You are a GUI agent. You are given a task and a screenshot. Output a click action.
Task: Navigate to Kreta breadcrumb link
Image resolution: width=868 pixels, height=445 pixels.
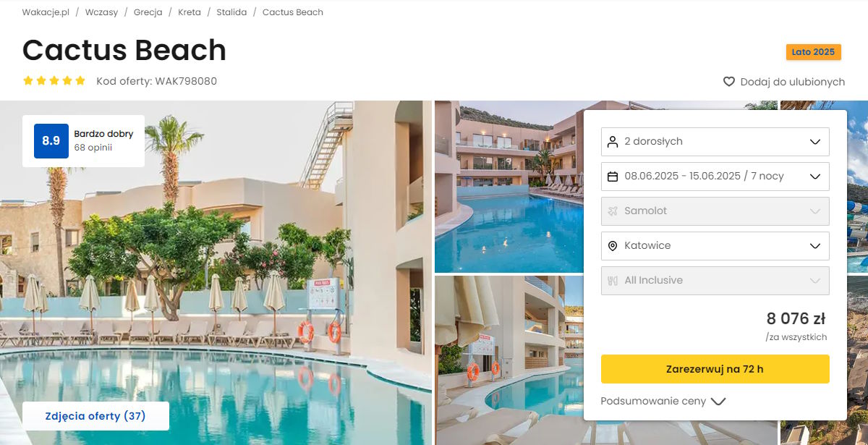click(190, 12)
